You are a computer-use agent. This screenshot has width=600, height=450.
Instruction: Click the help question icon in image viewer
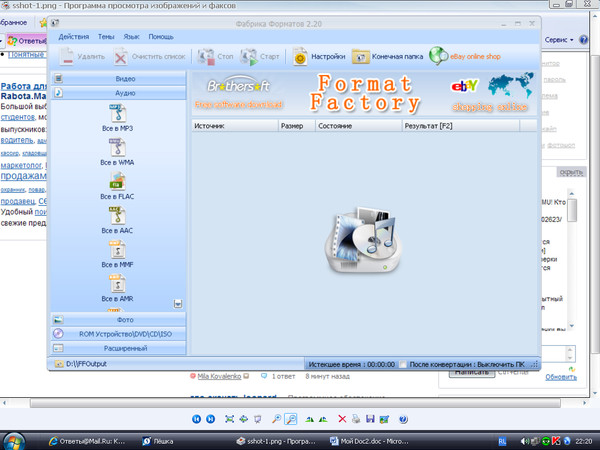coord(403,419)
